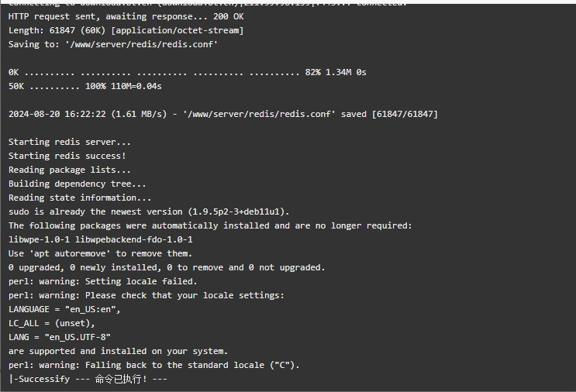
Task: Click the "Use 'apt autoremove'" line
Action: [x=100, y=253]
